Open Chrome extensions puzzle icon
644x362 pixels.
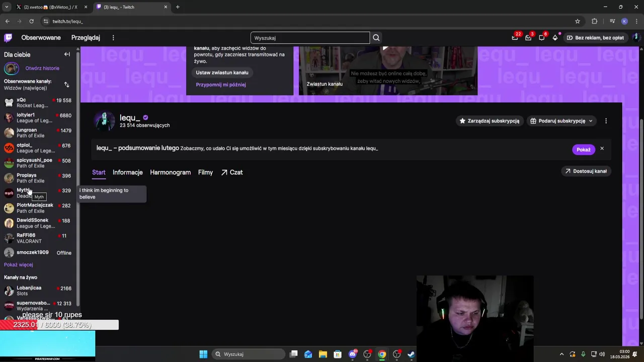[595, 21]
